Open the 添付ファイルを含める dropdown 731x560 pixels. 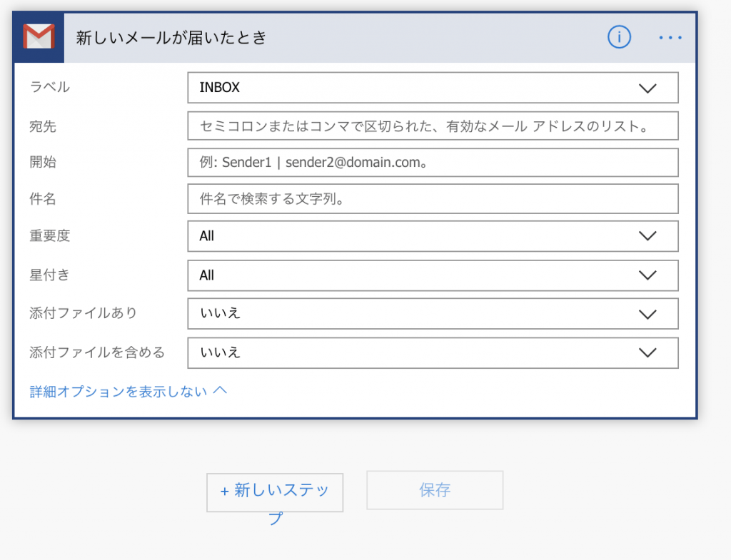pos(432,352)
